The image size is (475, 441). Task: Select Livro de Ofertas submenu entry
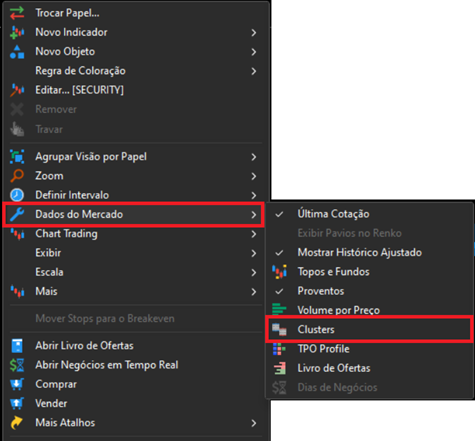click(x=369, y=368)
